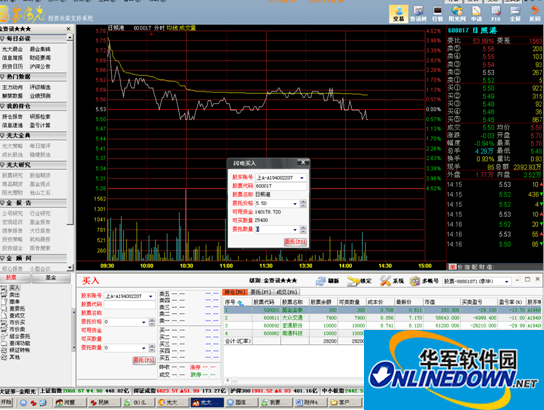Click the 刷新 refresh icon in trade panel
This screenshot has width=544, height=410.
pos(327,281)
